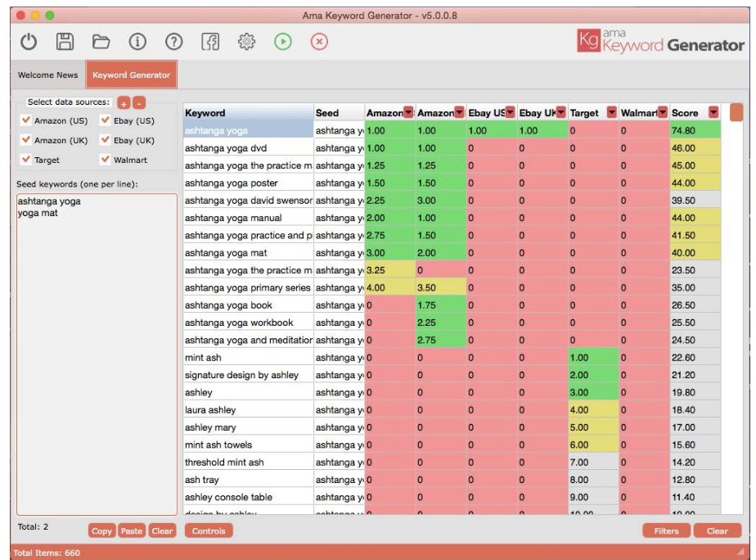Open a file with the folder icon
Viewport: 756px width, 560px height.
point(101,42)
